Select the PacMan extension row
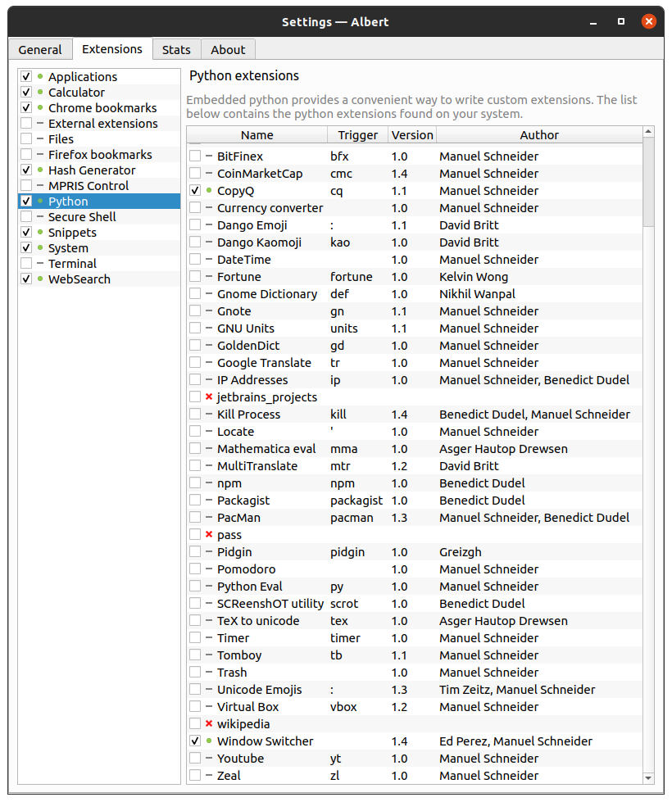This screenshot has width=672, height=802. (x=415, y=518)
